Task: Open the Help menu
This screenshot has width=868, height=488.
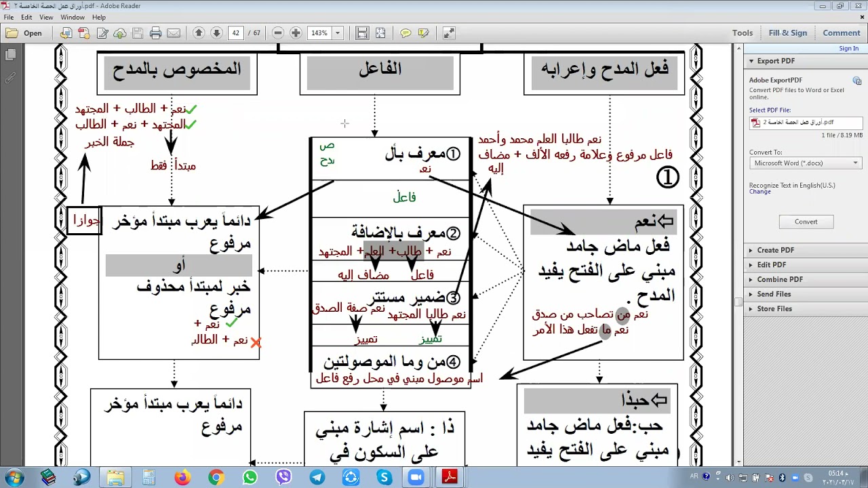Action: click(99, 17)
